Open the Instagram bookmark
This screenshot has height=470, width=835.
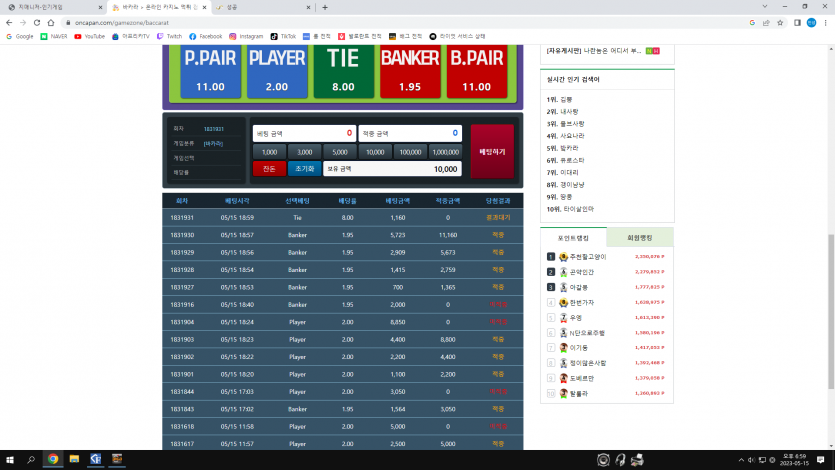(x=246, y=36)
